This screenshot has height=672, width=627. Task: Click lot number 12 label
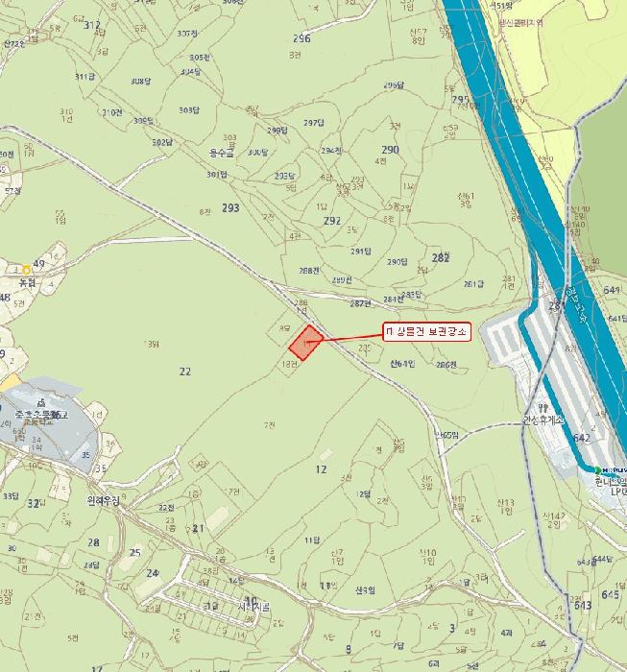(x=321, y=469)
